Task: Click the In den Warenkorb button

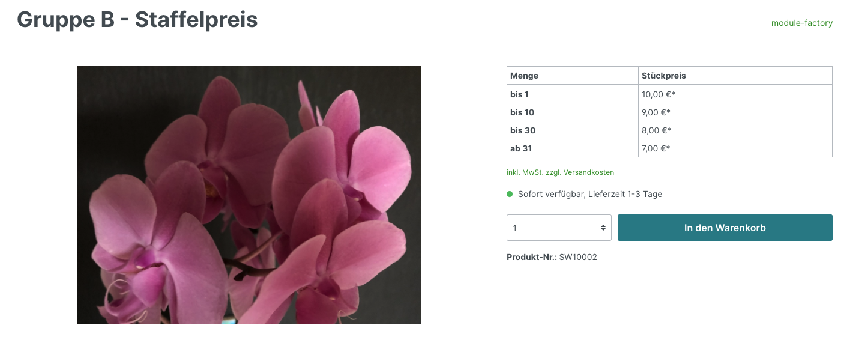Action: [x=725, y=228]
